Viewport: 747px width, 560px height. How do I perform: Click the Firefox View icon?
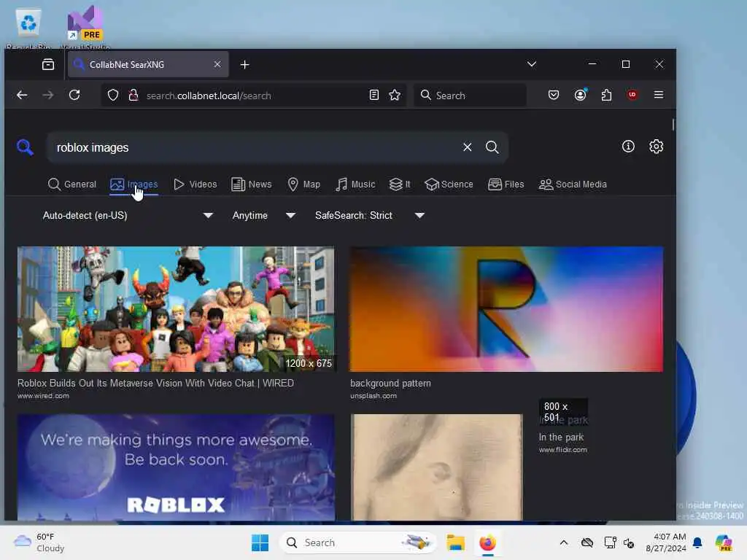click(x=48, y=64)
